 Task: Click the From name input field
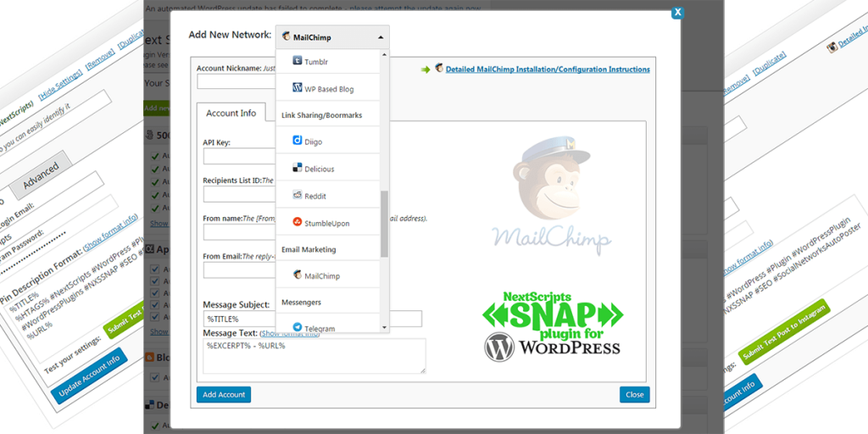pos(239,232)
